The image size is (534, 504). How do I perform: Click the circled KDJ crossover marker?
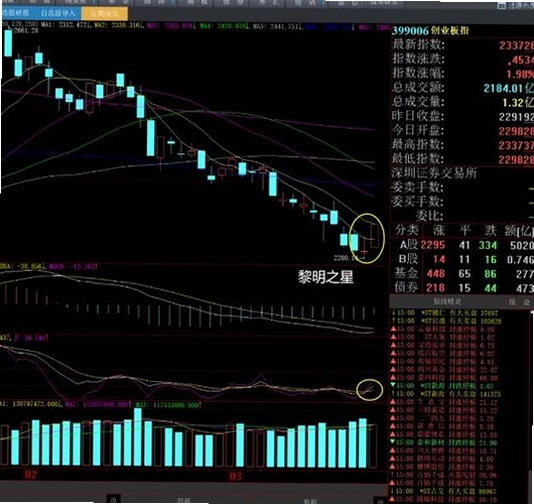click(x=370, y=390)
